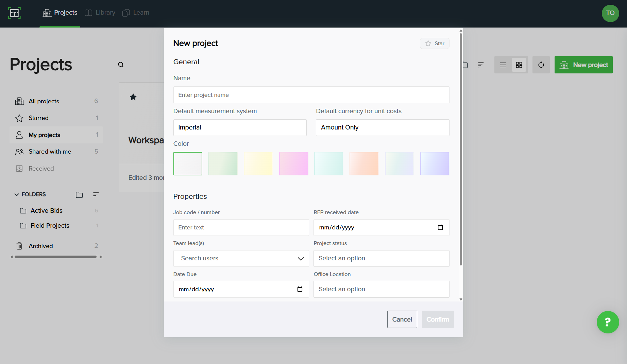Select My projects in sidebar

pos(56,135)
